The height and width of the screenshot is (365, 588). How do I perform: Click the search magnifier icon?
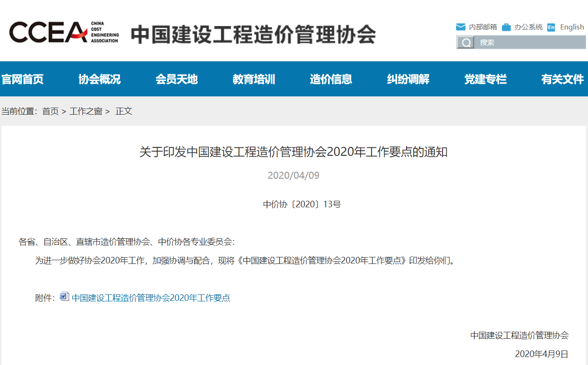[465, 43]
